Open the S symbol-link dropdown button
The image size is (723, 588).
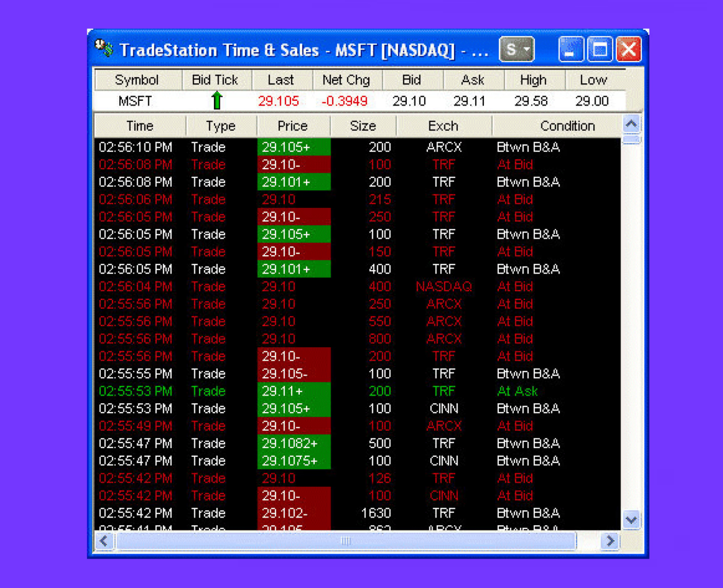click(517, 49)
